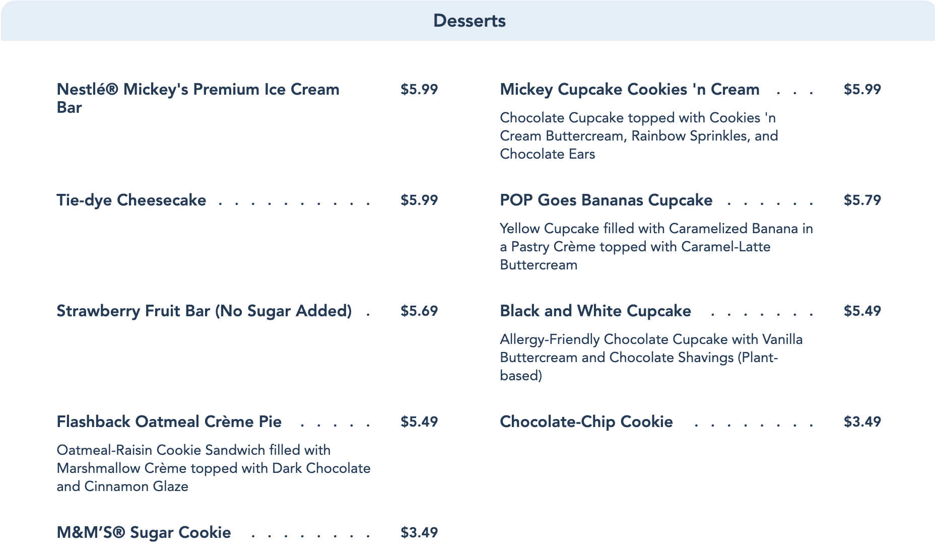Click the Chocolate-Chip Cookie item
Image resolution: width=935 pixels, height=560 pixels.
pos(586,422)
